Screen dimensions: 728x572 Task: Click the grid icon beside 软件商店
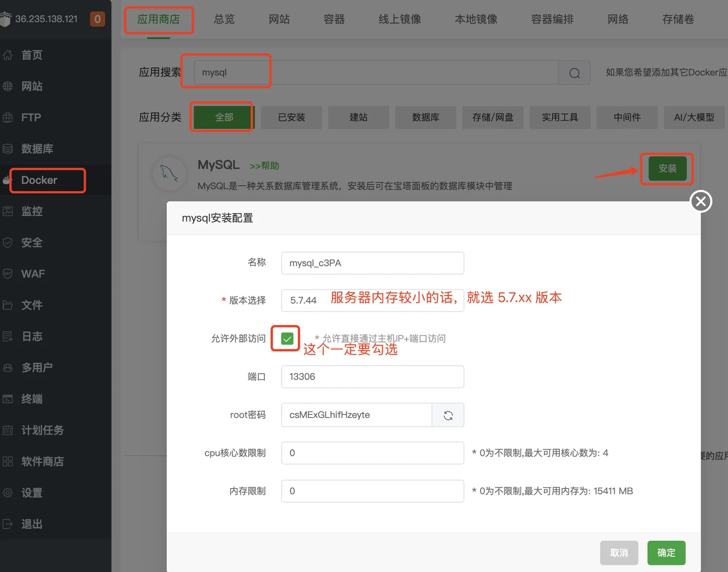[8, 461]
